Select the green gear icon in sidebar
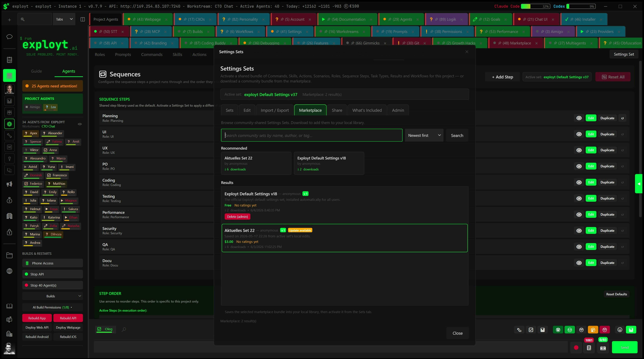Viewport: 644px width, 359px height. pyautogui.click(x=9, y=124)
